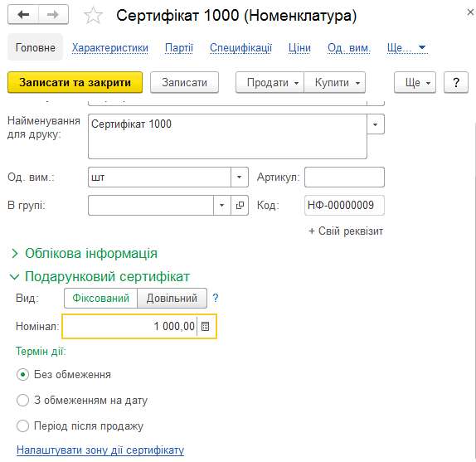The image size is (476, 462).
Task: Open the Од. вим. unit dropdown arrow
Action: tap(240, 177)
